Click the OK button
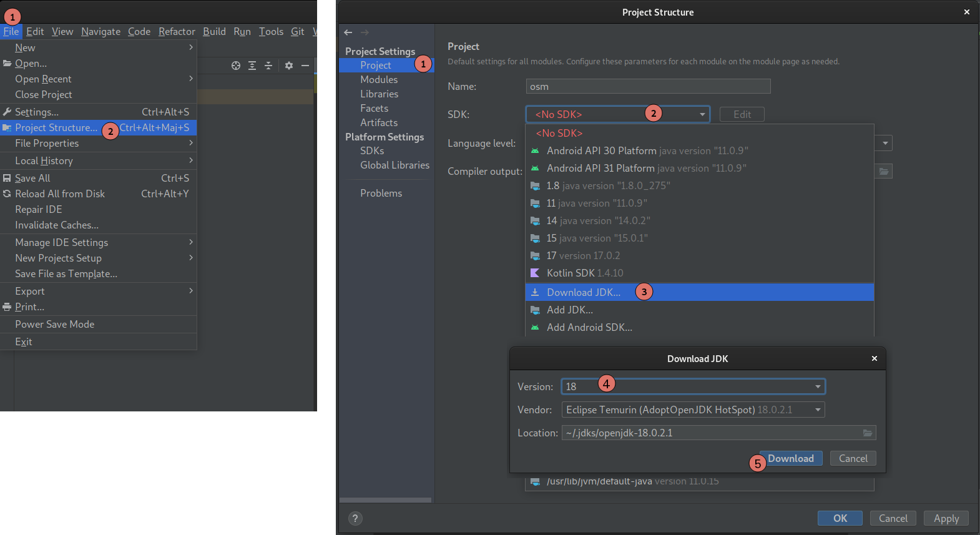980x535 pixels. (840, 518)
